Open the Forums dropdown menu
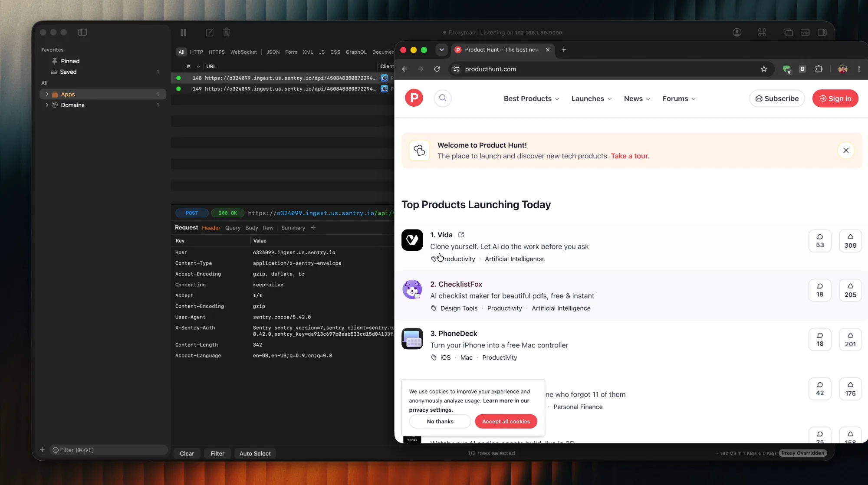Viewport: 868px width, 485px height. 679,98
